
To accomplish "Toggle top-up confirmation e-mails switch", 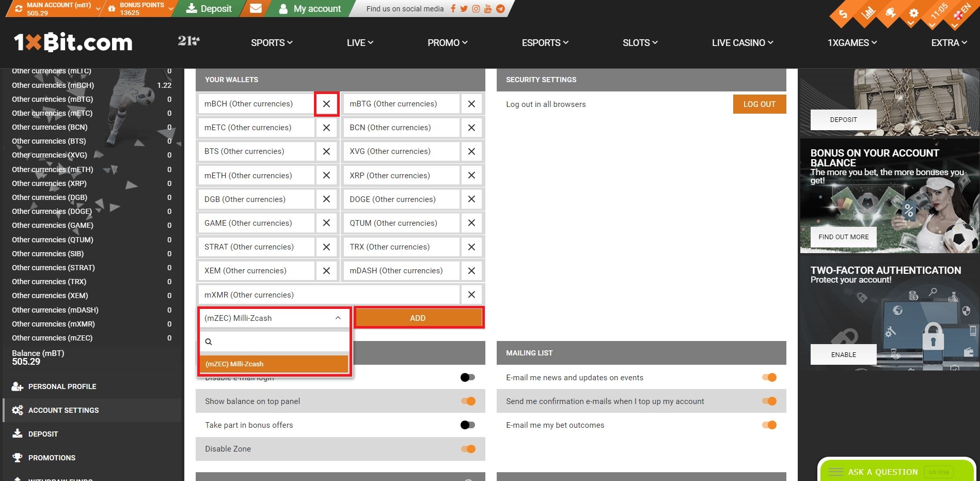I will point(769,401).
